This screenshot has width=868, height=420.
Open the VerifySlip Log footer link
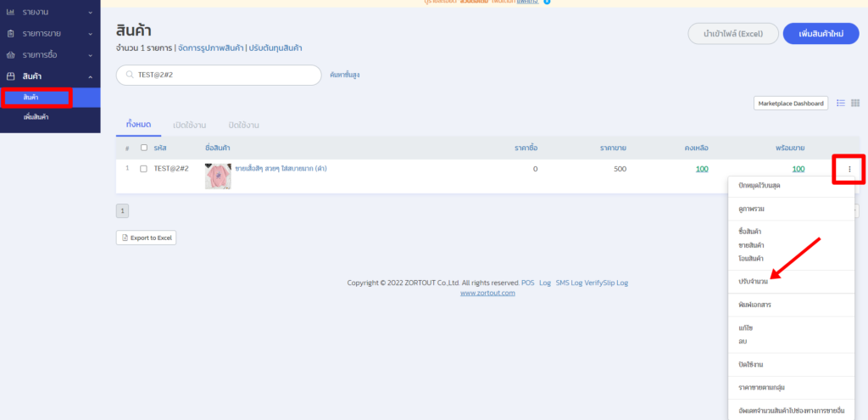606,283
